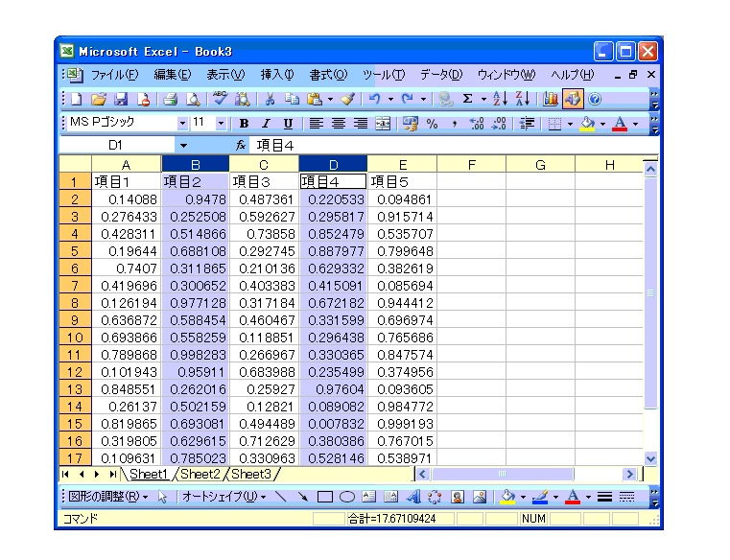The width and height of the screenshot is (730, 560).
Task: Select cell containing 0.852479
Action: pos(333,234)
